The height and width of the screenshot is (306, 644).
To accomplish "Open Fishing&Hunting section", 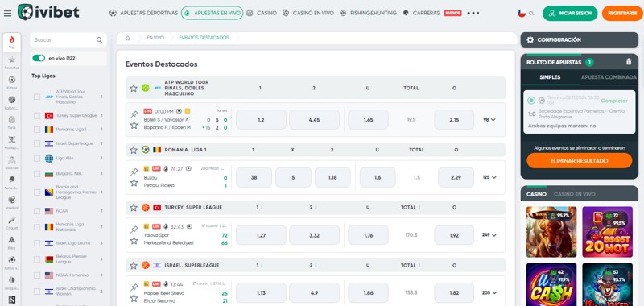I will (x=368, y=13).
